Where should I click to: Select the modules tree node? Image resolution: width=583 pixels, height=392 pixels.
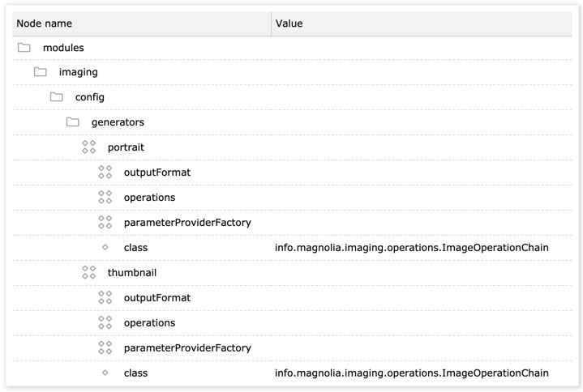pyautogui.click(x=63, y=48)
